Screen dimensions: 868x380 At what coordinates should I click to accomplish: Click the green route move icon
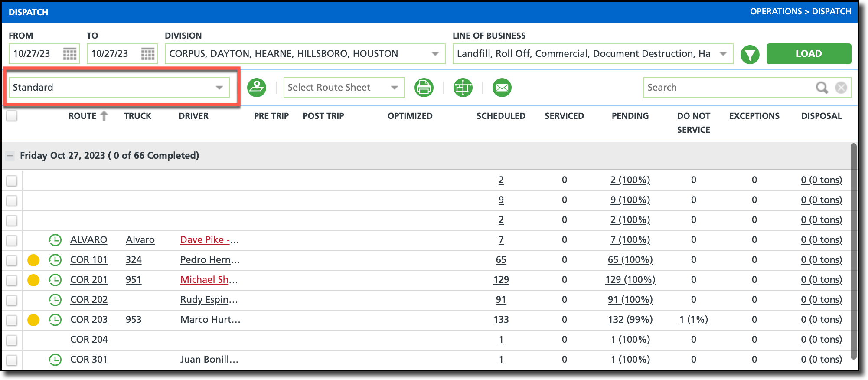463,88
